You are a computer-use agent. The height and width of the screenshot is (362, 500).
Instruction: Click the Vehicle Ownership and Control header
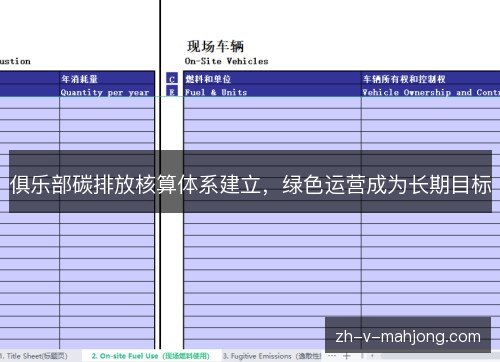point(431,92)
